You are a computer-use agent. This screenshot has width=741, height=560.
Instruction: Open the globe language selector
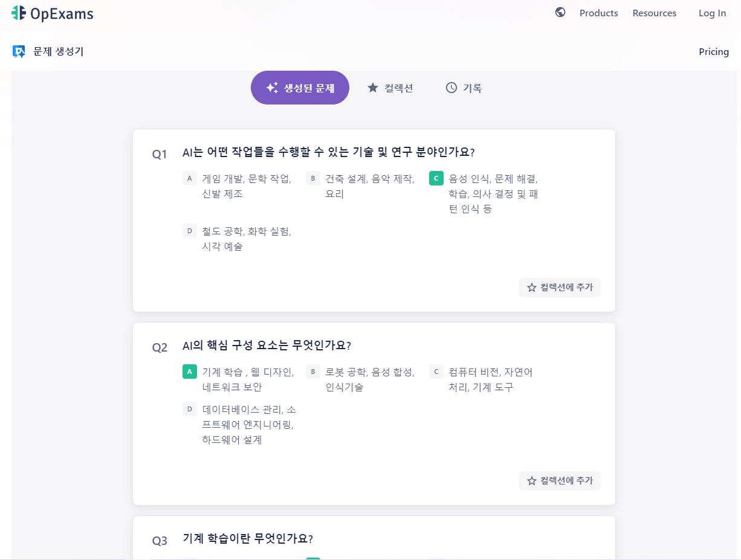[x=560, y=12]
